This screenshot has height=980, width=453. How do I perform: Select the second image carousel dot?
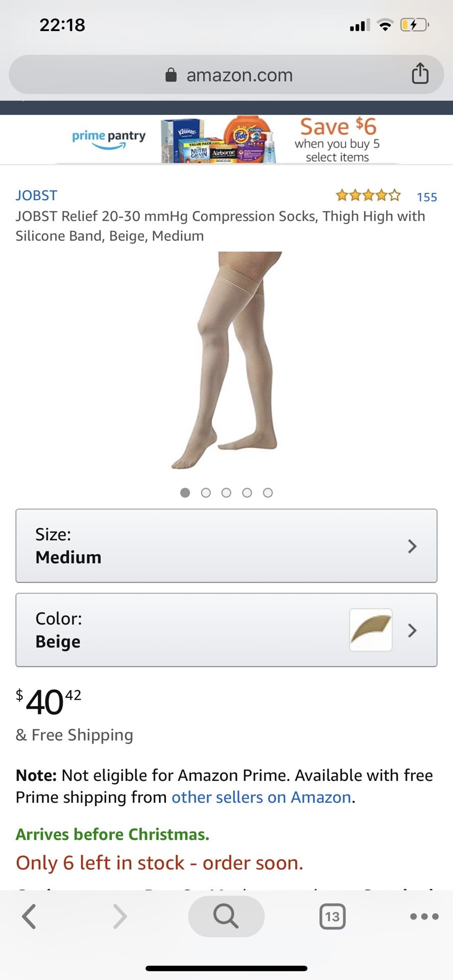[x=206, y=493]
